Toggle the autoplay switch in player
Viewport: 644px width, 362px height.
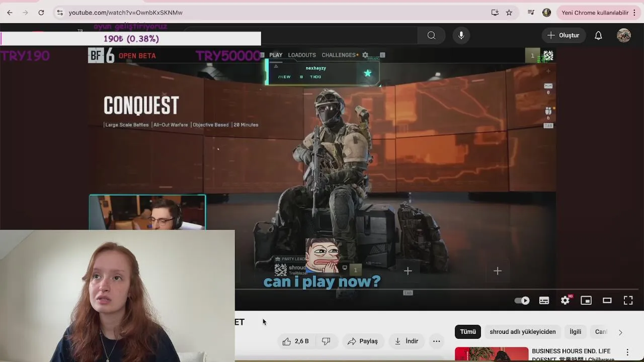click(522, 301)
